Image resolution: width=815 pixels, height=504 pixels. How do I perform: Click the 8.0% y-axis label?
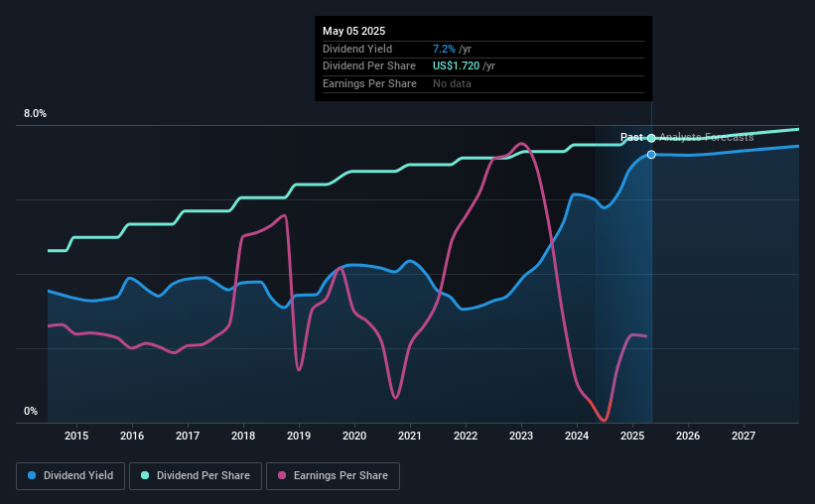35,114
